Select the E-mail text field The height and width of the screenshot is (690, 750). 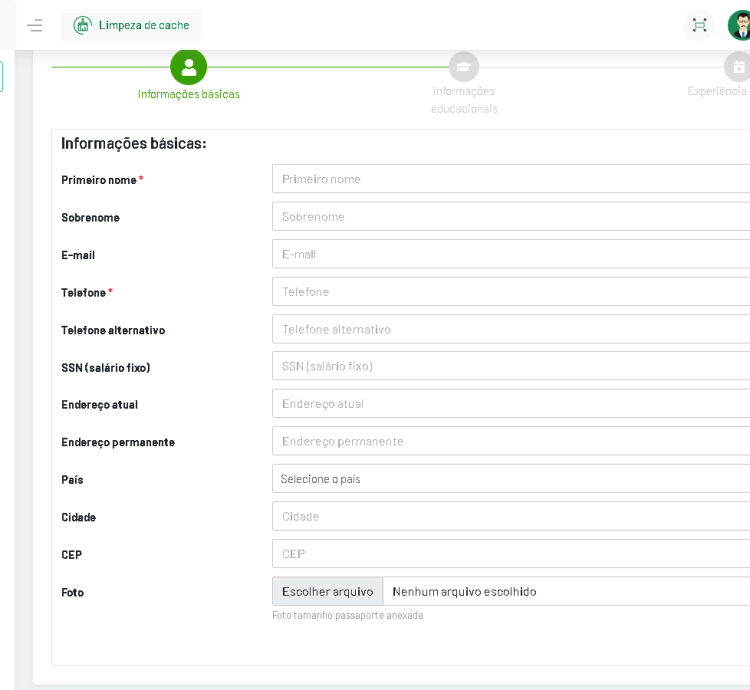point(510,254)
